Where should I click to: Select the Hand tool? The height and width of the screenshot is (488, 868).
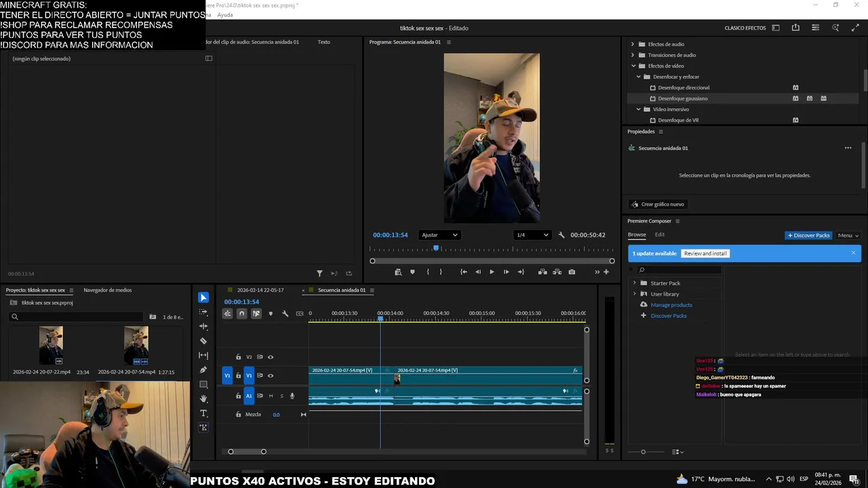(203, 399)
